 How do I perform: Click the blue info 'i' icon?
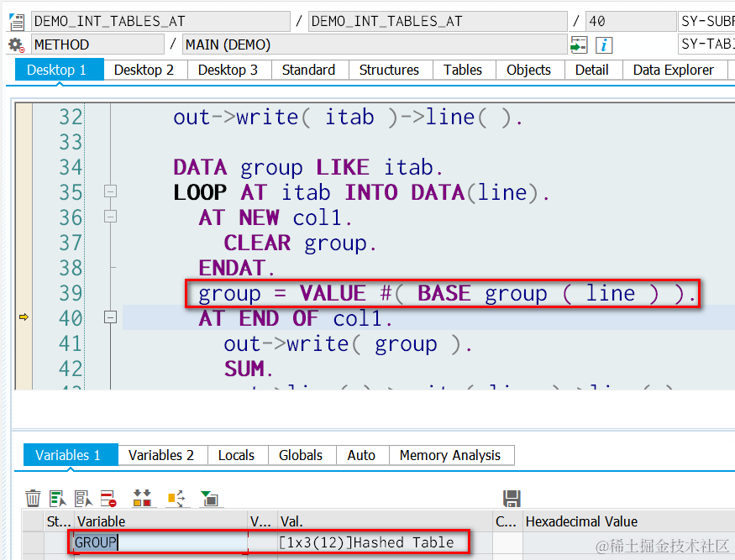pos(604,45)
